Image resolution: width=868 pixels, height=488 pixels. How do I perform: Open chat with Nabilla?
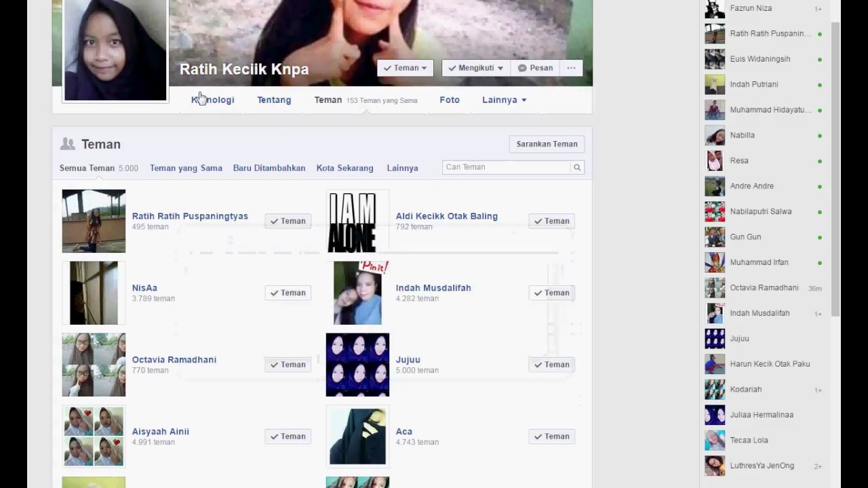pos(764,135)
